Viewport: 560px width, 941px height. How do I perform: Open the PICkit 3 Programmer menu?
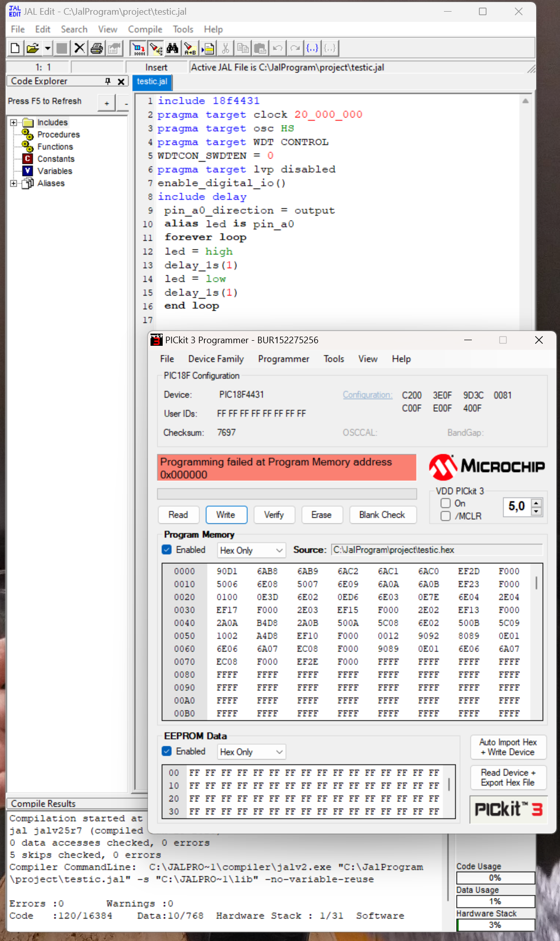point(283,359)
